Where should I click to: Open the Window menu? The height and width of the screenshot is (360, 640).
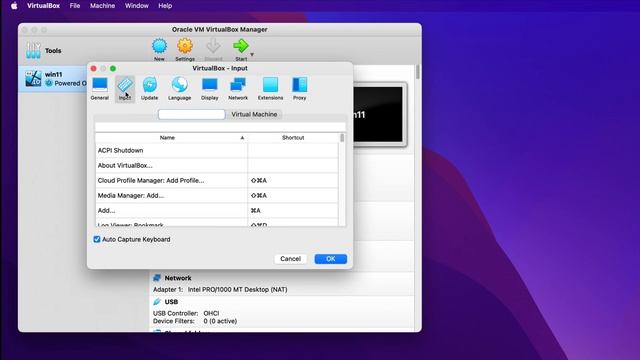click(x=137, y=6)
